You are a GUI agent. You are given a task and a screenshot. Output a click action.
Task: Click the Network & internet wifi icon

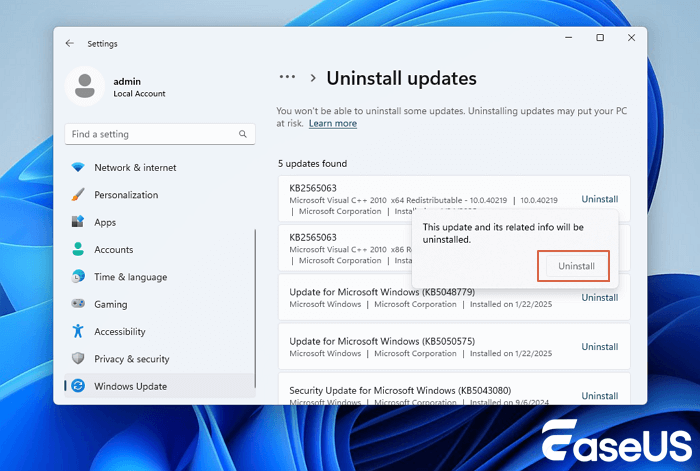pyautogui.click(x=78, y=167)
